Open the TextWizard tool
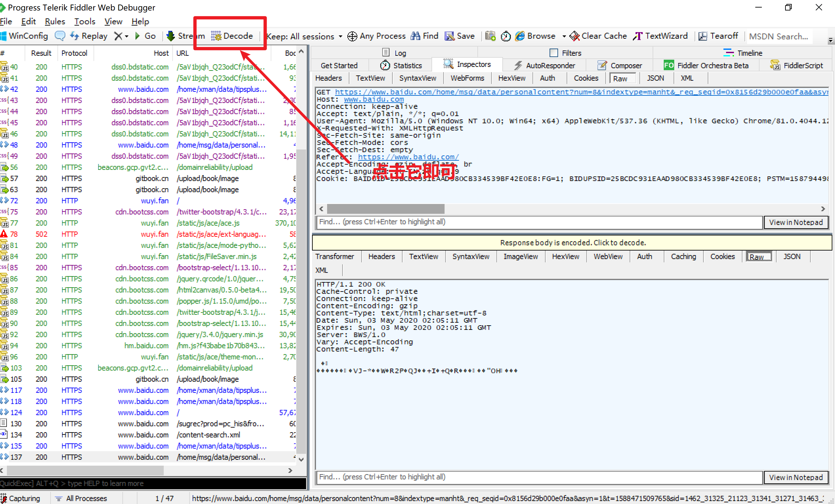Screen dimensions: 835x504 point(660,36)
